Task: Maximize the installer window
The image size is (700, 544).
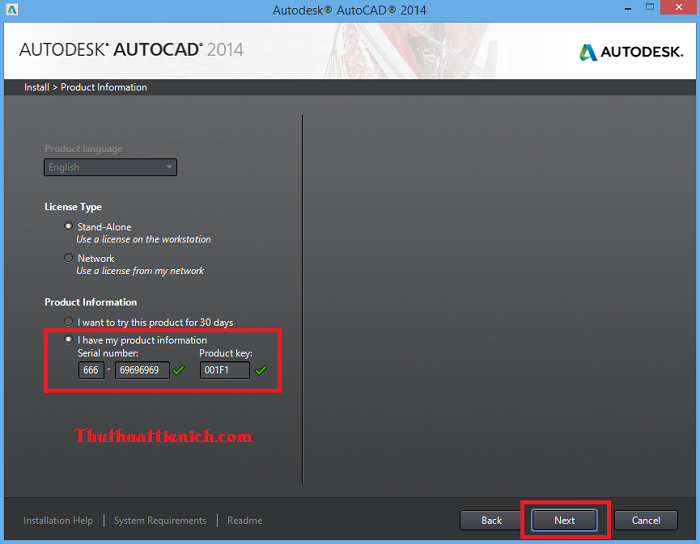Action: coord(650,7)
